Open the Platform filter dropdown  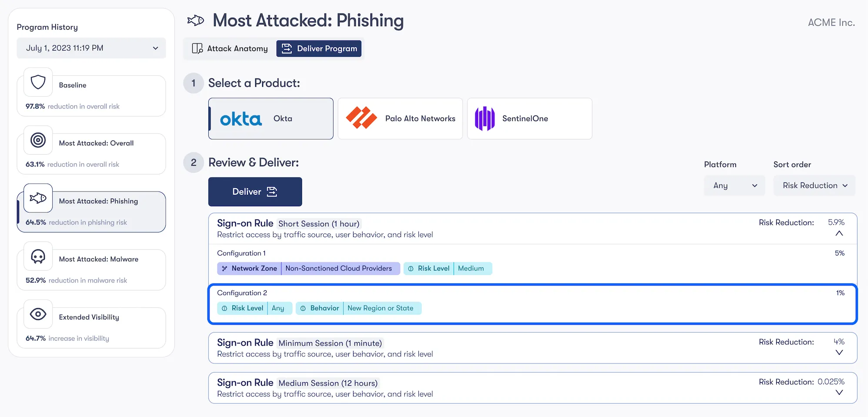[x=734, y=185]
